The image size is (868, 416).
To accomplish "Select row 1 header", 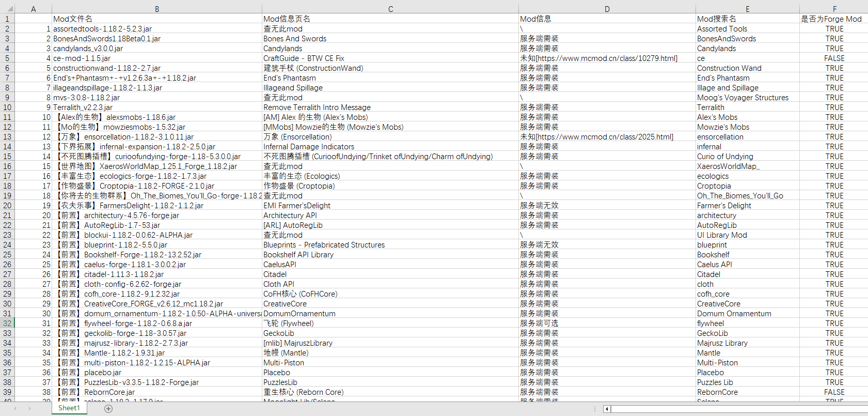I will point(7,19).
